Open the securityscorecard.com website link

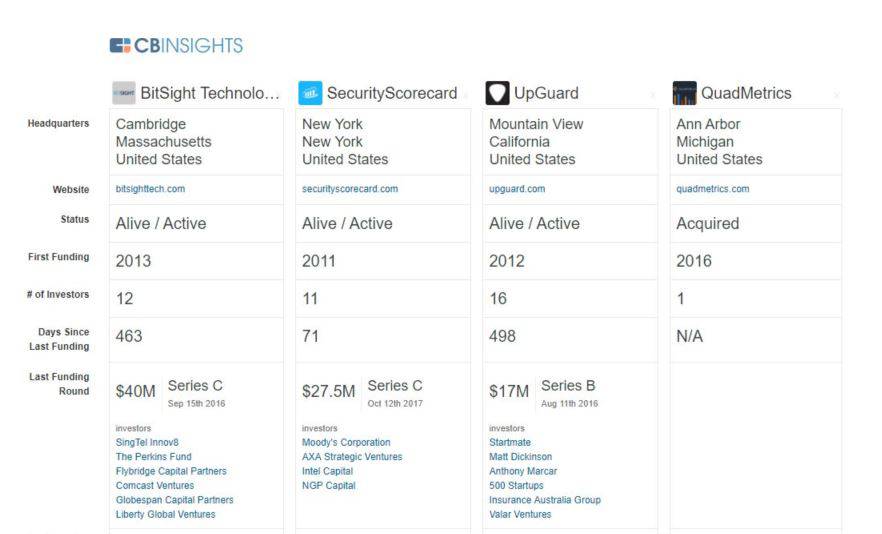coord(350,189)
